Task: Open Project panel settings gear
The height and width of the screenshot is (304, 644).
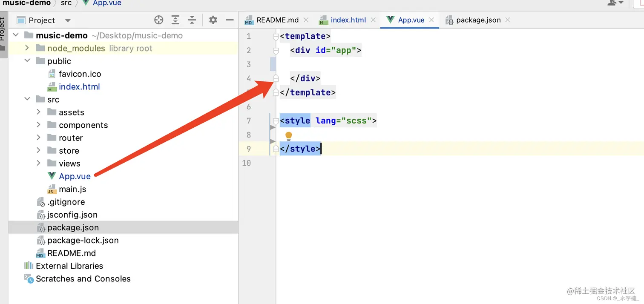Action: (x=213, y=20)
